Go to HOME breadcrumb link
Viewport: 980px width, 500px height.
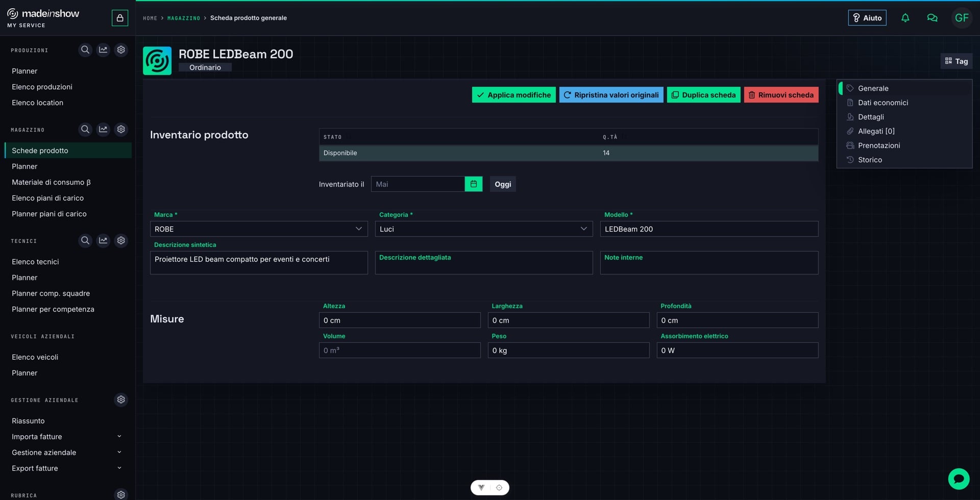point(150,18)
